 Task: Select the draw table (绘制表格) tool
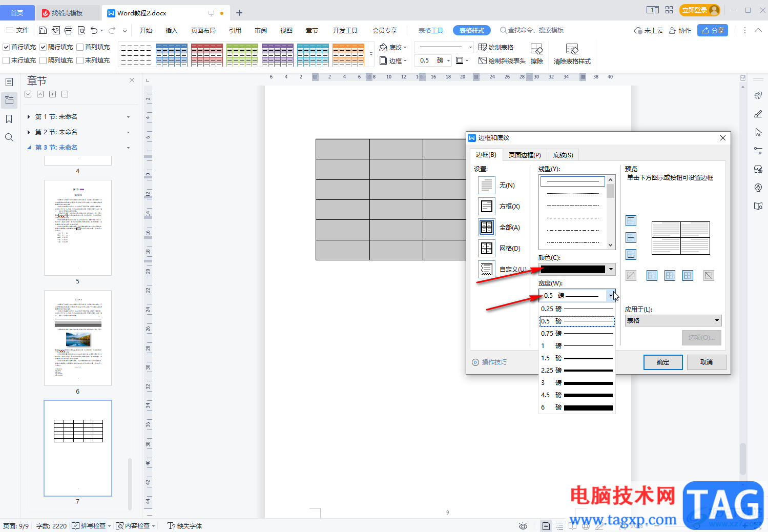click(x=496, y=47)
